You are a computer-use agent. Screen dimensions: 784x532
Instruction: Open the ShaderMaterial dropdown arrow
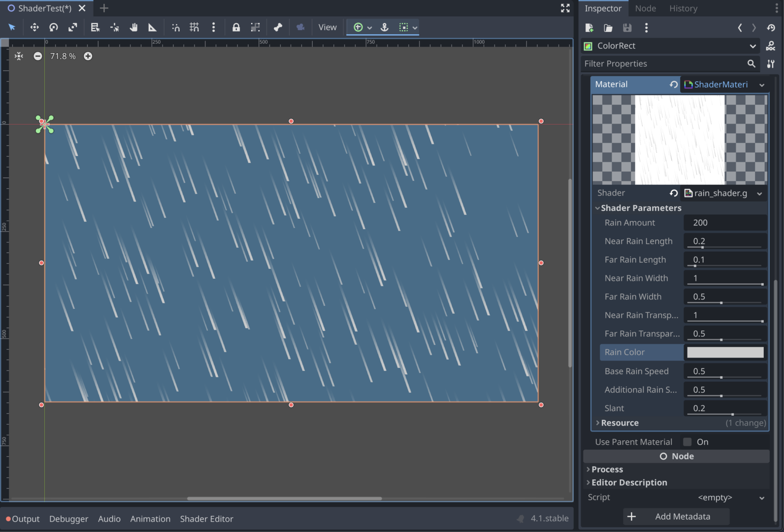[x=762, y=85]
